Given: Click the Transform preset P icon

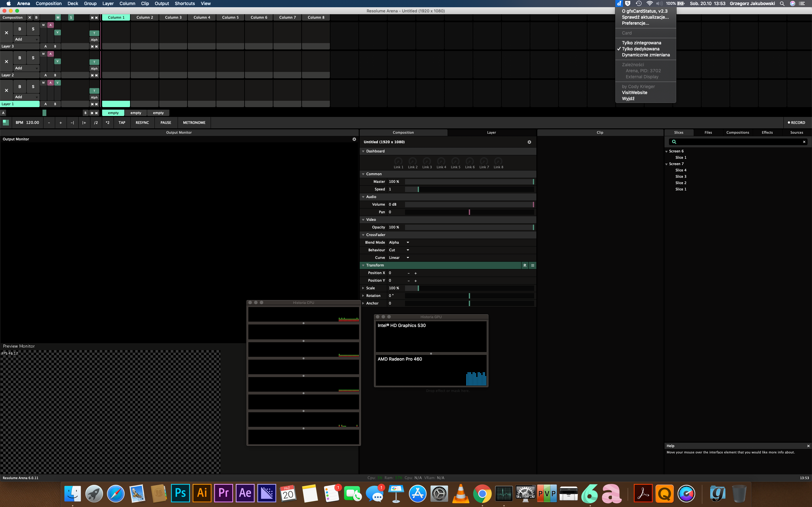Looking at the screenshot, I should (x=525, y=265).
